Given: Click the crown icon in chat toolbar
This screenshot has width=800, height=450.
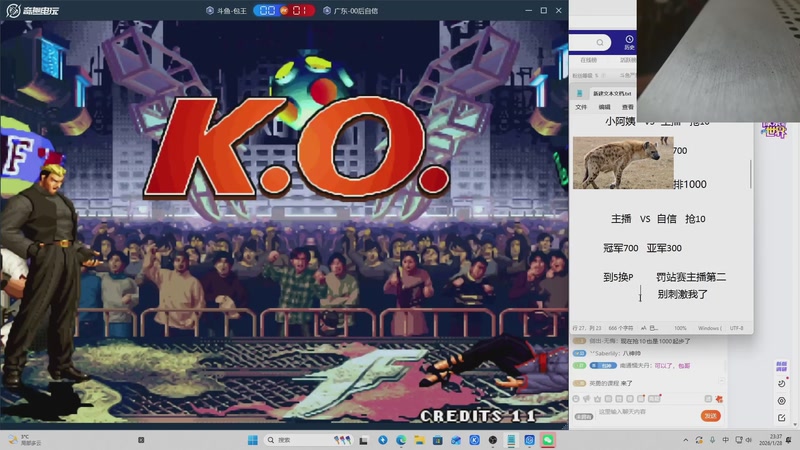Looking at the screenshot, I should point(597,399).
